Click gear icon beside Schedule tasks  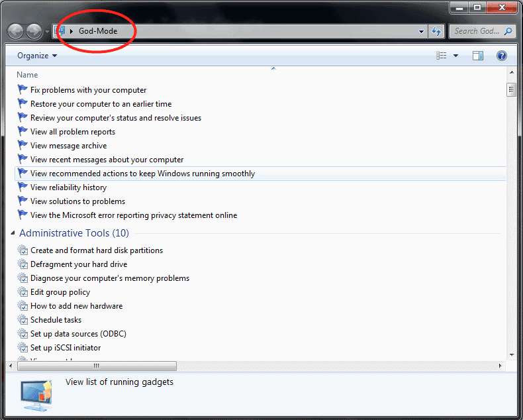point(23,320)
